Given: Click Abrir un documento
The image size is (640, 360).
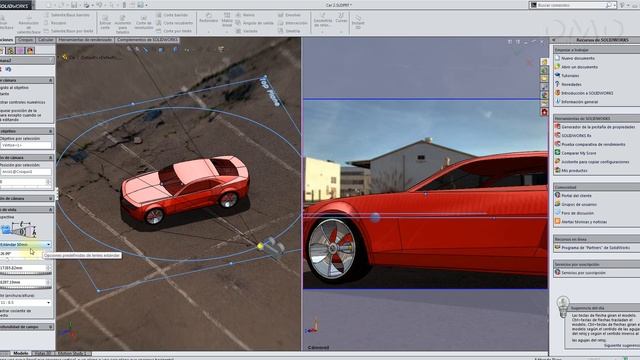Looking at the screenshot, I should 579,67.
